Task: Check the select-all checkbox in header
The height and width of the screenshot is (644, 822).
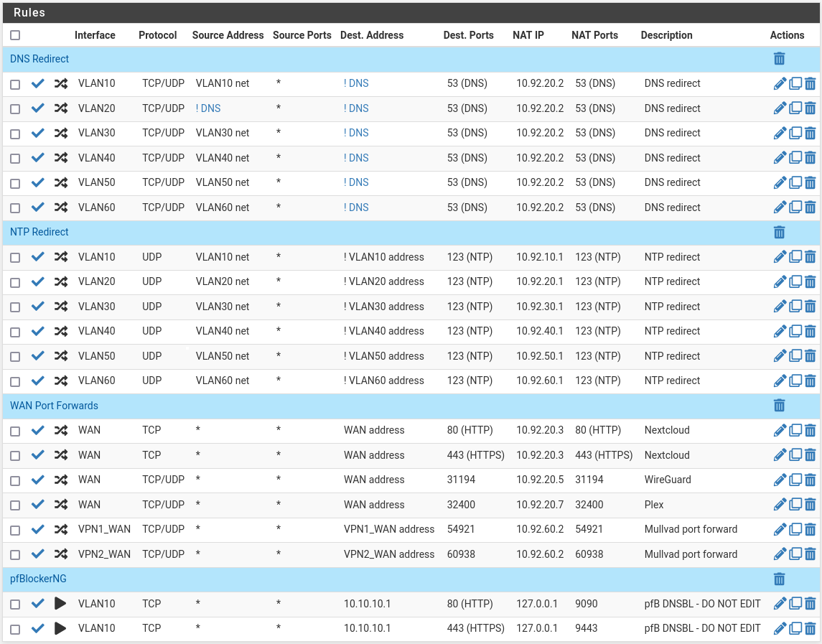Action: pyautogui.click(x=15, y=35)
